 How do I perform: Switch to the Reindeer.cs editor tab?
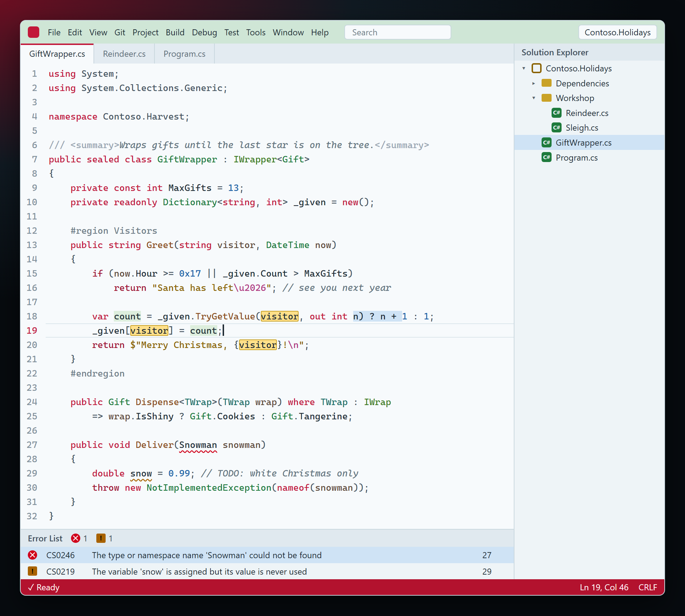(124, 54)
